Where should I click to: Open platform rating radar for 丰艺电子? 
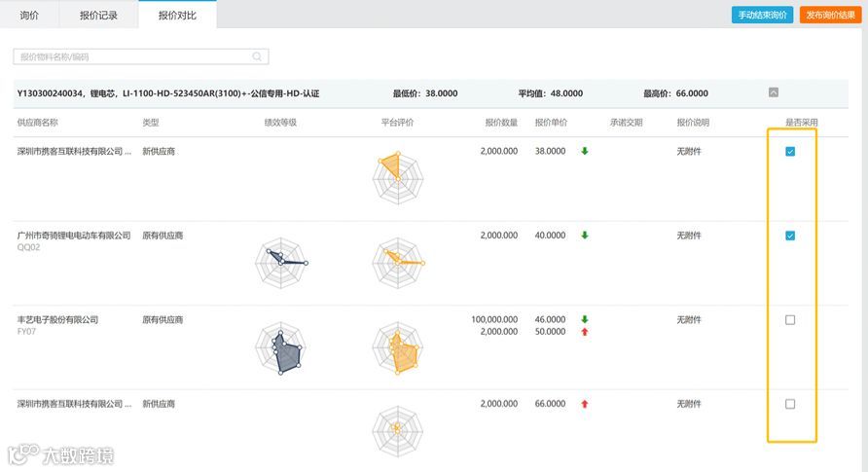tap(398, 348)
